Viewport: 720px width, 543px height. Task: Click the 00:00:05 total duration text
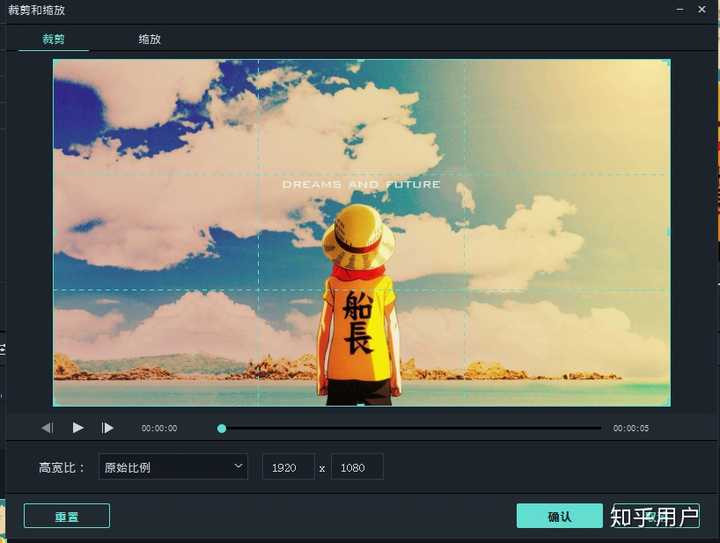tap(631, 428)
